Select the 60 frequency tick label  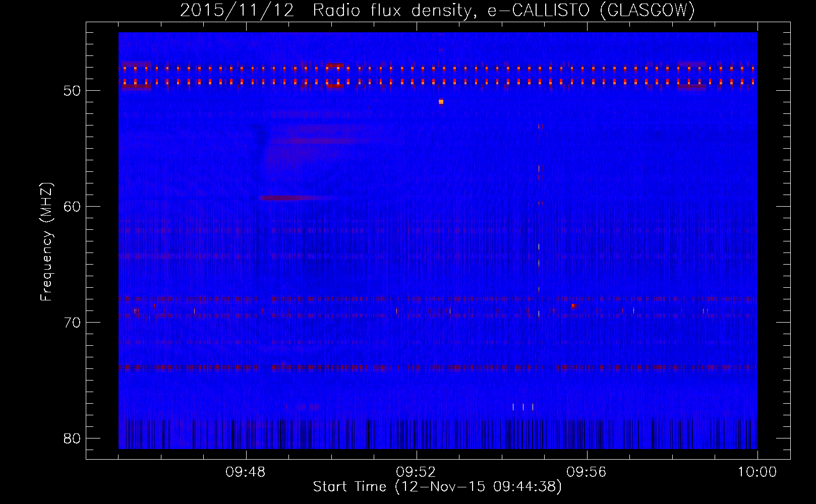tap(73, 207)
